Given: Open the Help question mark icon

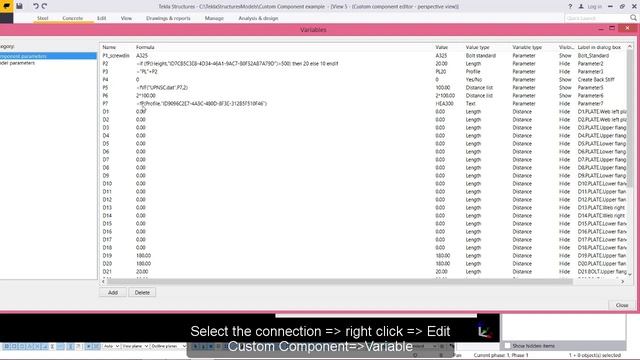Looking at the screenshot, I should [x=570, y=7].
